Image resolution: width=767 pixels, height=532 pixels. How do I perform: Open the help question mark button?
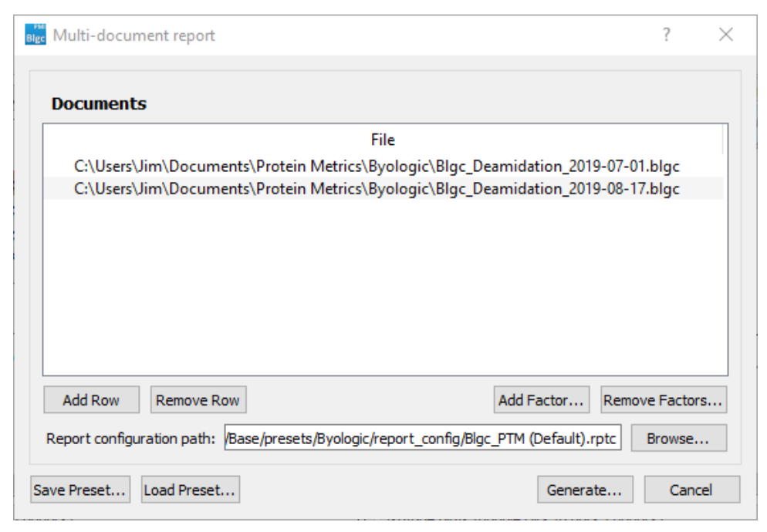(x=666, y=35)
